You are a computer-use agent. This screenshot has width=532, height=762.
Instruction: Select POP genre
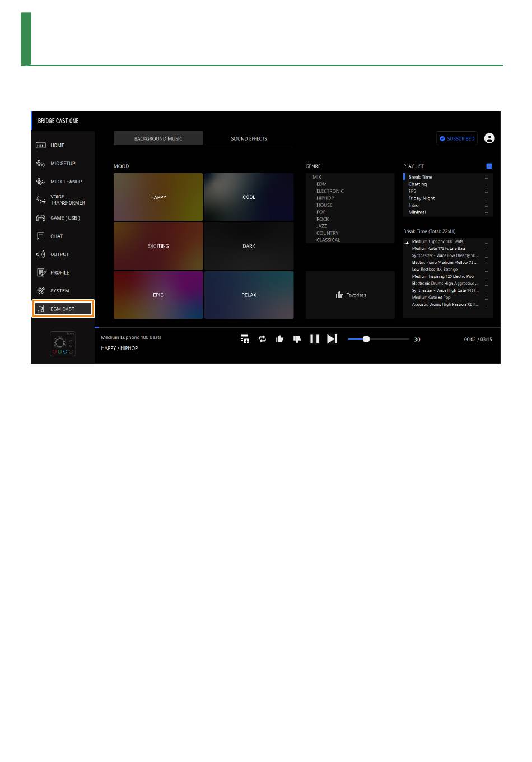tap(321, 212)
